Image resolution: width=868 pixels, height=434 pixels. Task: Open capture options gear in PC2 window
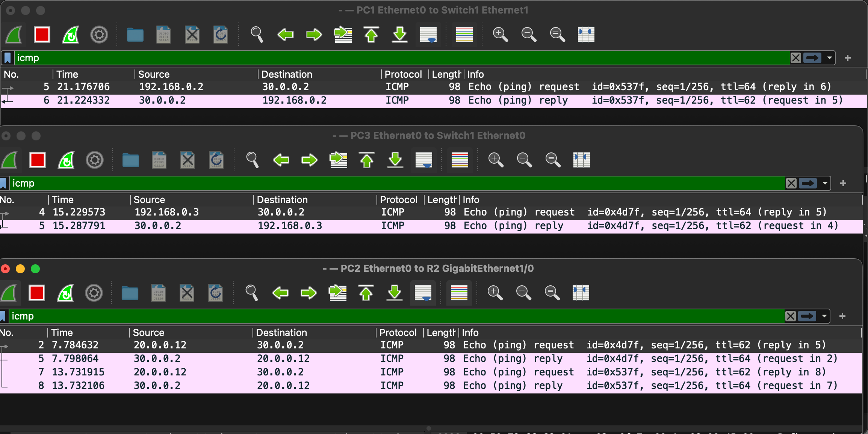(94, 293)
